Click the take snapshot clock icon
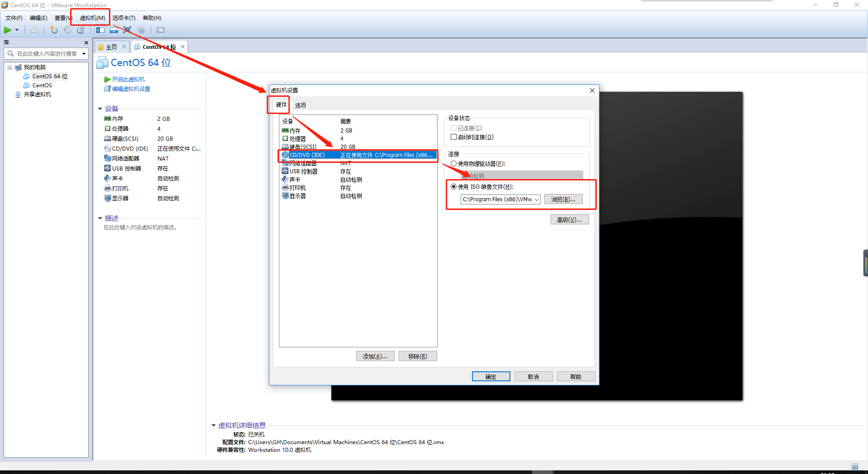Viewport: 868px width, 474px height. [54, 30]
